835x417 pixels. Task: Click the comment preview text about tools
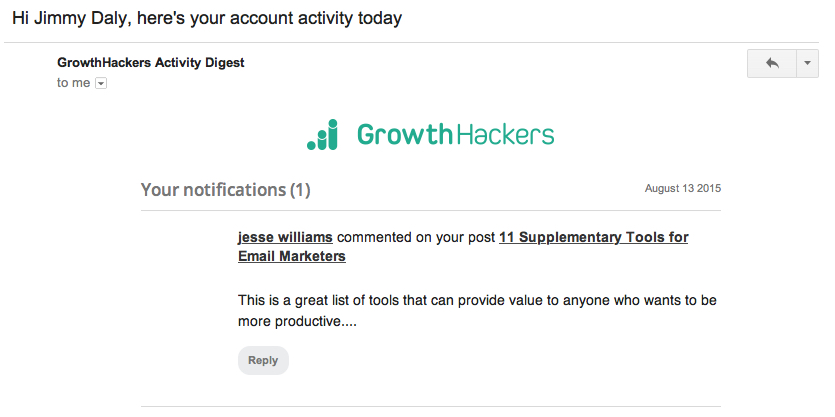point(477,300)
